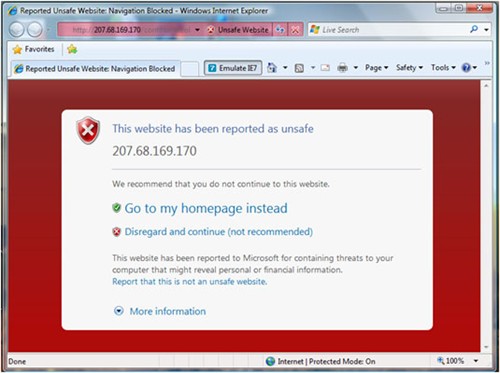This screenshot has width=500, height=373.
Task: Open the search provider dropdown arrow
Action: pos(486,30)
